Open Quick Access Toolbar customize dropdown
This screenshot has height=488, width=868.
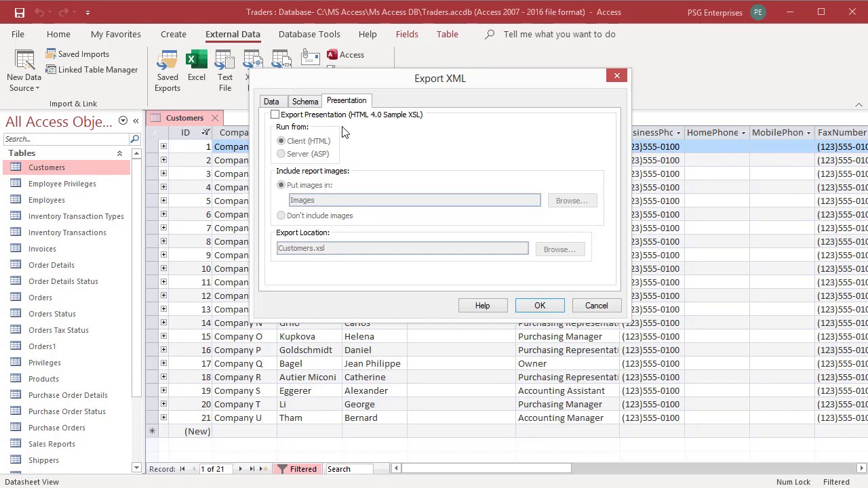point(87,12)
